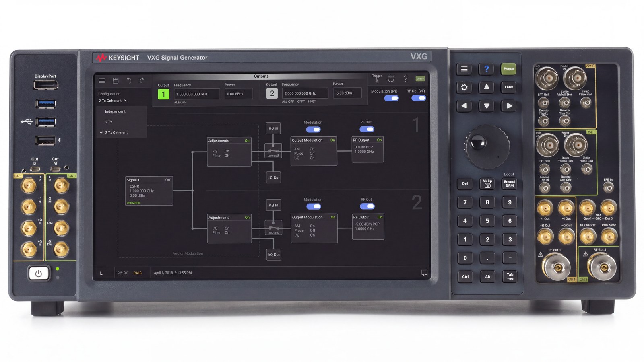The width and height of the screenshot is (644, 362).
Task: Toggle the top-right Modulation switch
Action: click(x=391, y=98)
